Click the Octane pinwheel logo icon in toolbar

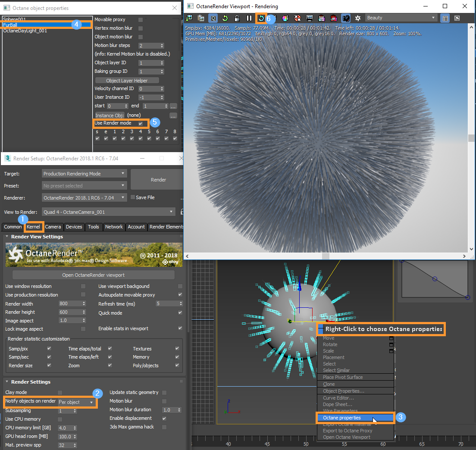click(358, 18)
